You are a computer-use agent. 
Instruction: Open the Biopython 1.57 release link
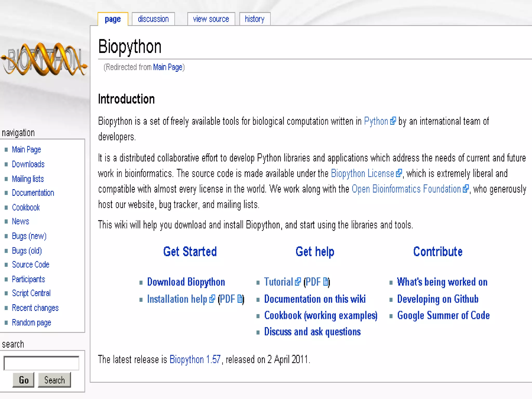click(195, 360)
